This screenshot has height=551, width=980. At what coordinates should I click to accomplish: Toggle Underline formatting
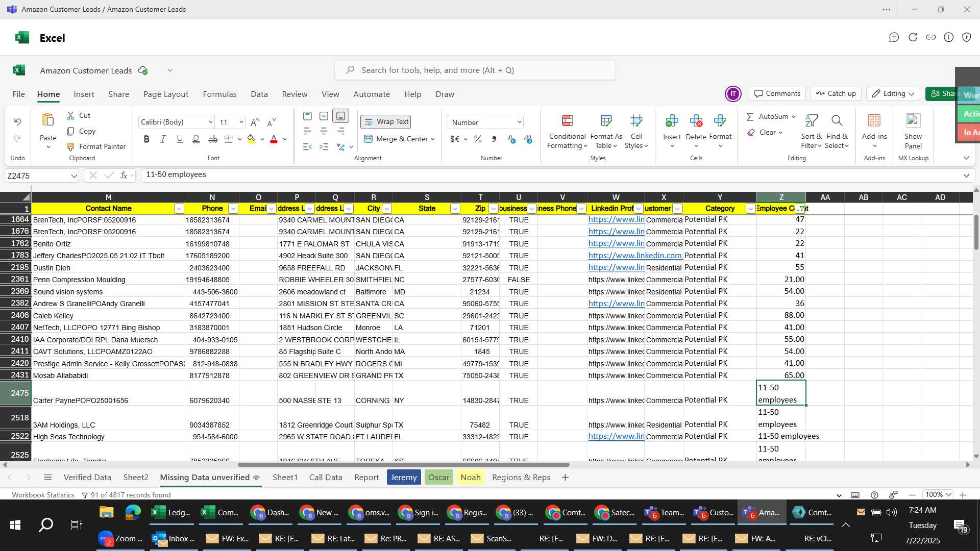tap(180, 139)
